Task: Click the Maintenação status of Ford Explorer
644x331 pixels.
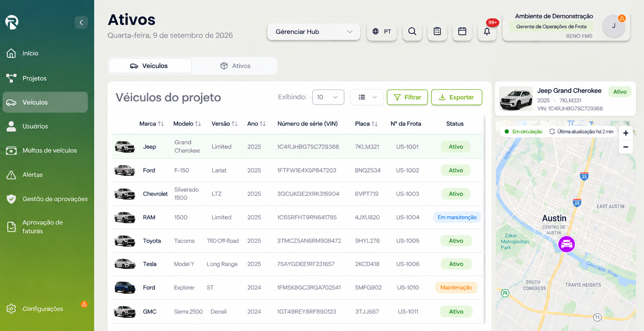Action: coord(456,288)
